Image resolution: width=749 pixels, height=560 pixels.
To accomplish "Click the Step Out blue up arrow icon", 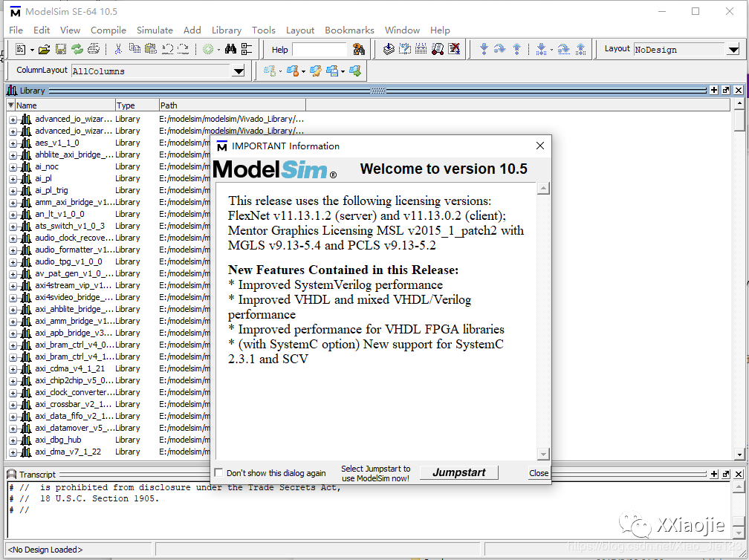I will click(x=517, y=49).
